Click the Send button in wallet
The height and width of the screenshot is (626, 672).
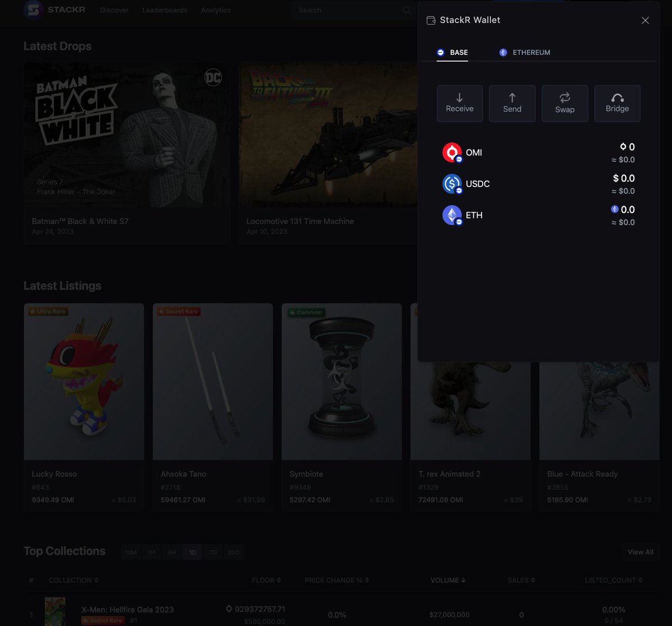click(512, 103)
